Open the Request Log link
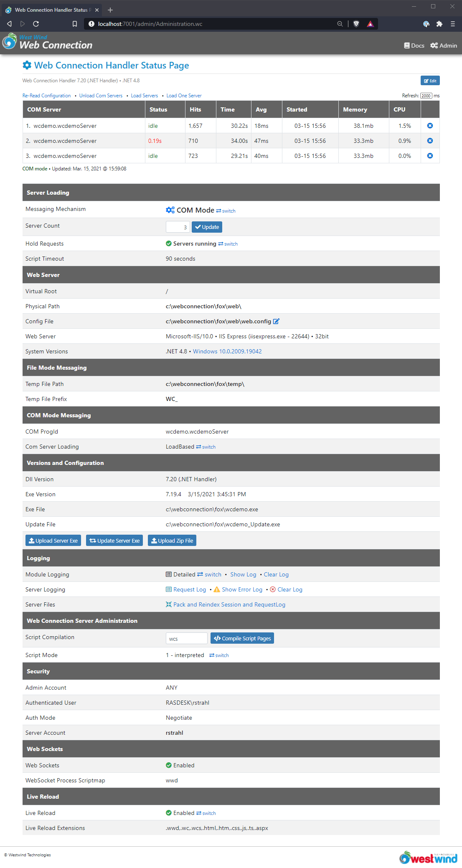This screenshot has height=868, width=462. click(x=190, y=589)
